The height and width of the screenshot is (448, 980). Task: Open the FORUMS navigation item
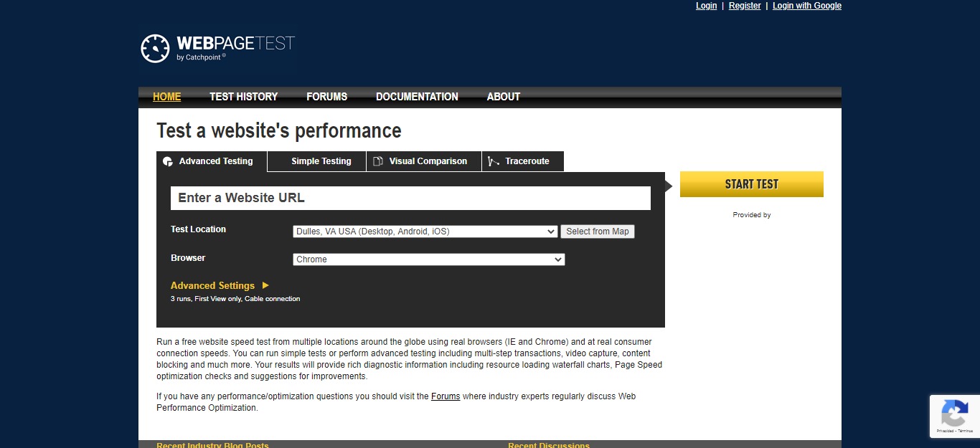click(x=327, y=97)
